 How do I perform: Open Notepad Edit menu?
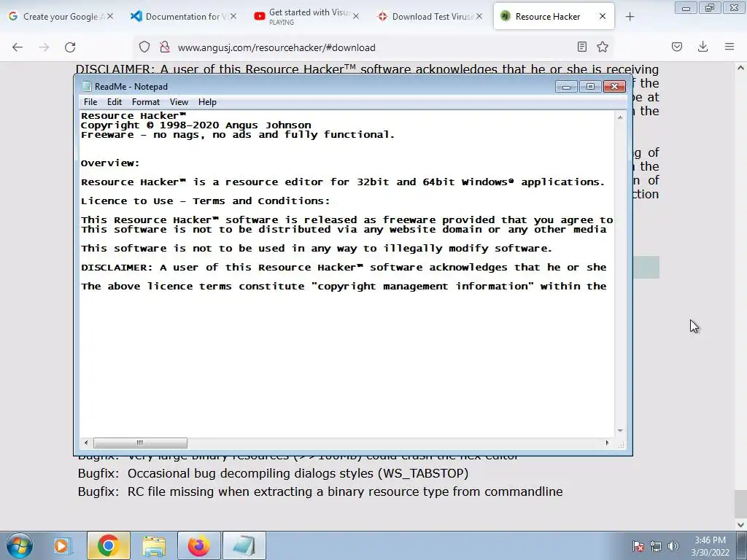coord(115,102)
